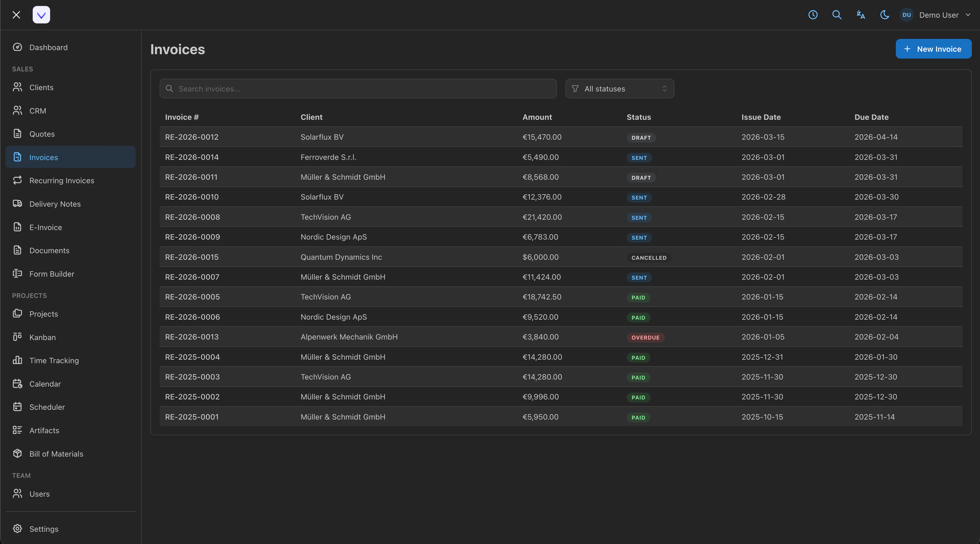The height and width of the screenshot is (544, 980).
Task: Click client Ferroverde S.r.l.
Action: pyautogui.click(x=328, y=157)
